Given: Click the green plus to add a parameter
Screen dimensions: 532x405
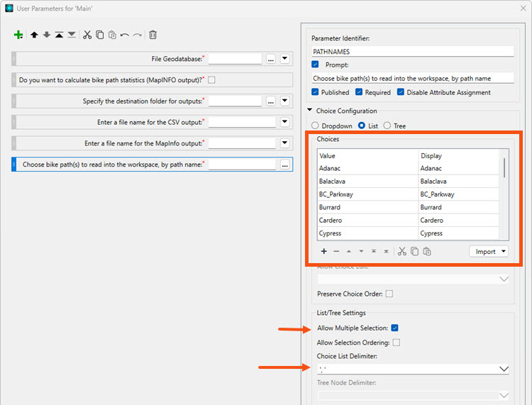Looking at the screenshot, I should point(18,35).
